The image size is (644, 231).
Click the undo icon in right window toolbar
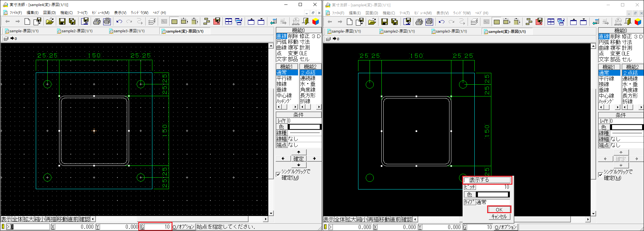click(441, 22)
